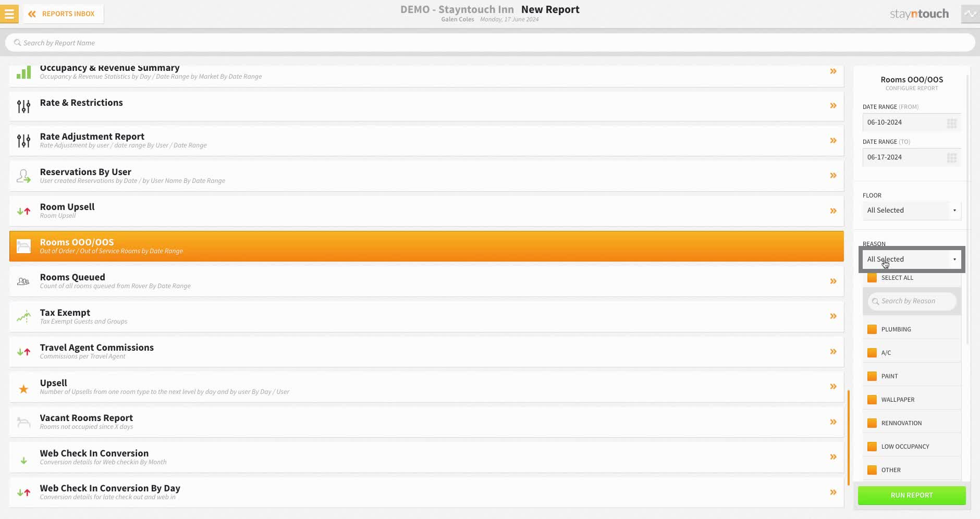Screen dimensions: 980x519
Task: Open calendar for Date Range To
Action: tap(952, 158)
